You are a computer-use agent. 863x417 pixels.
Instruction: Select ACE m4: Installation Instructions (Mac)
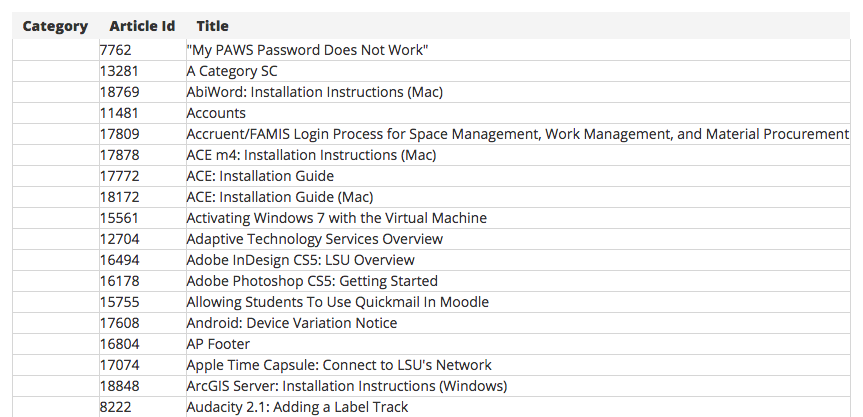tap(311, 155)
